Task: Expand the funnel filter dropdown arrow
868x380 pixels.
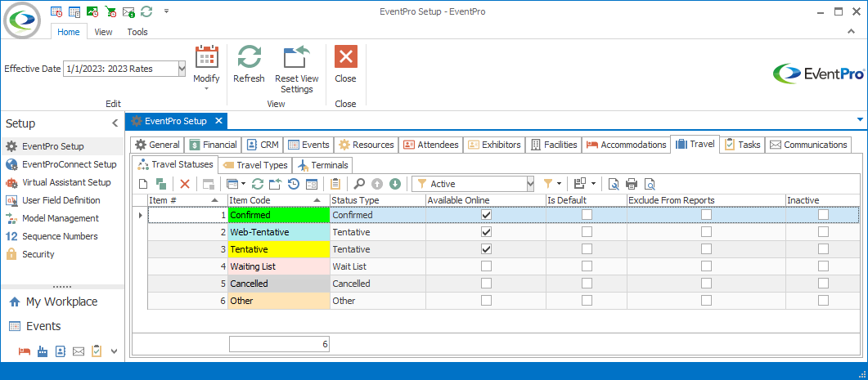Action: pos(559,184)
